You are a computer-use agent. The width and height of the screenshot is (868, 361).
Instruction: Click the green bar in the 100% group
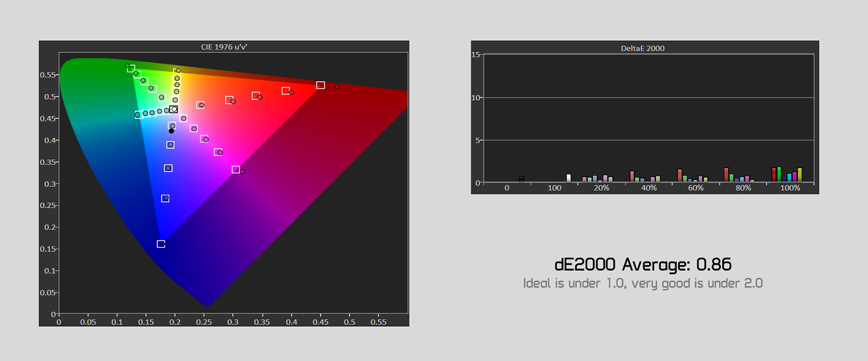coord(779,174)
